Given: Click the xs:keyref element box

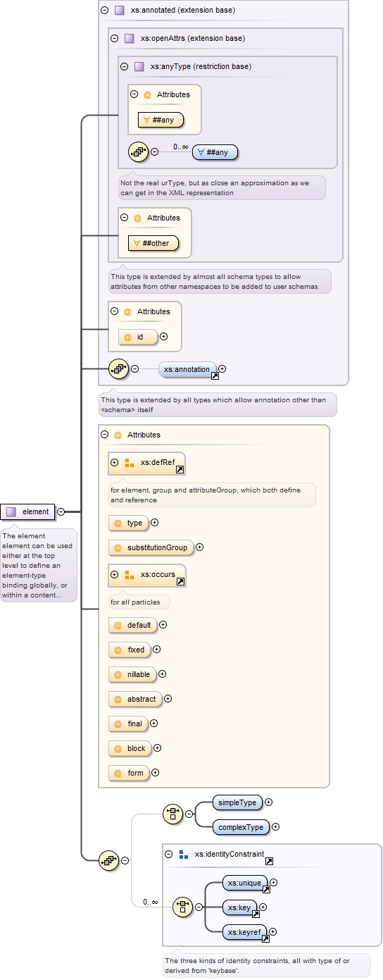Looking at the screenshot, I should [244, 932].
